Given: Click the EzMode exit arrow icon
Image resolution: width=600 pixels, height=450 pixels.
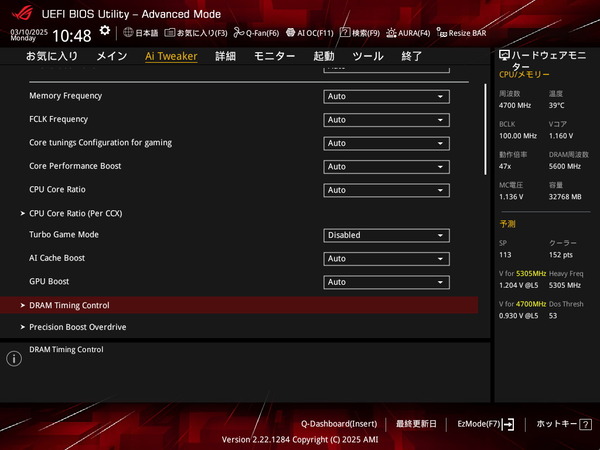Looking at the screenshot, I should (508, 424).
